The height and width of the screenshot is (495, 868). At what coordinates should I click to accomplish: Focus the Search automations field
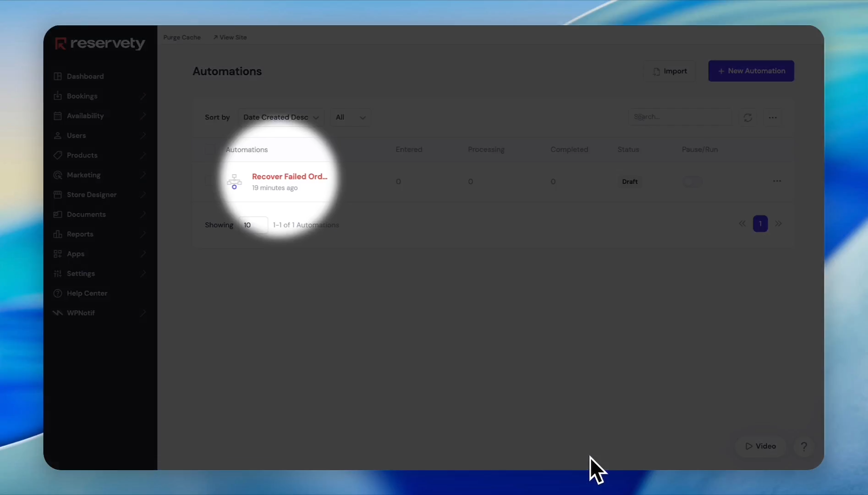click(x=680, y=117)
